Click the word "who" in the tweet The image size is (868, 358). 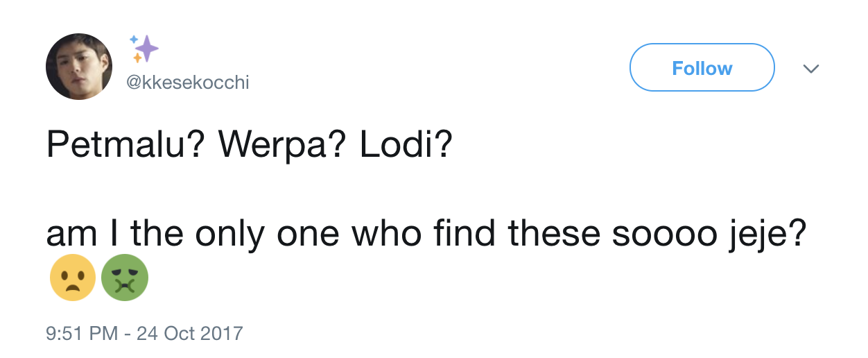(387, 235)
